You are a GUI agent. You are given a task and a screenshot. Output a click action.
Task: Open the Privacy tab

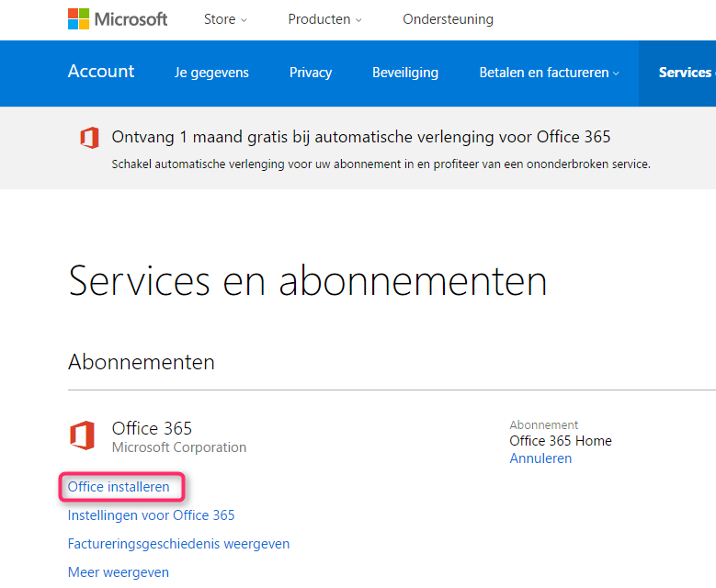(311, 73)
